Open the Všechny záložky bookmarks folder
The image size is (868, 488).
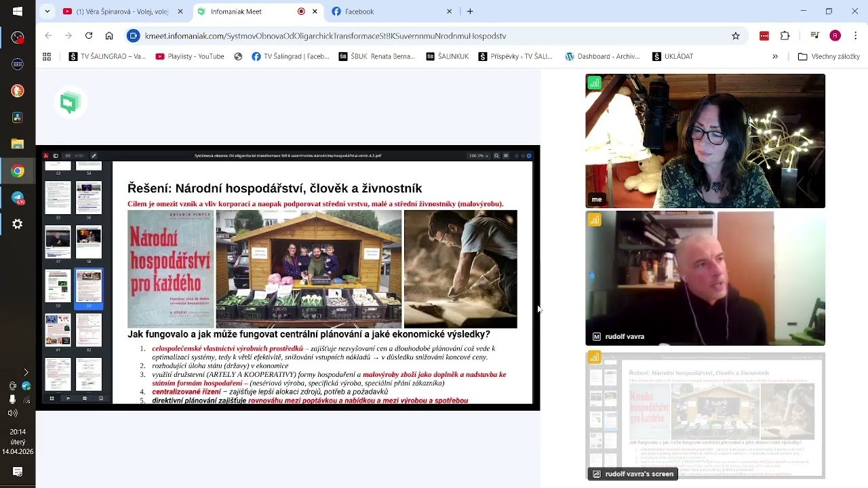click(x=829, y=57)
